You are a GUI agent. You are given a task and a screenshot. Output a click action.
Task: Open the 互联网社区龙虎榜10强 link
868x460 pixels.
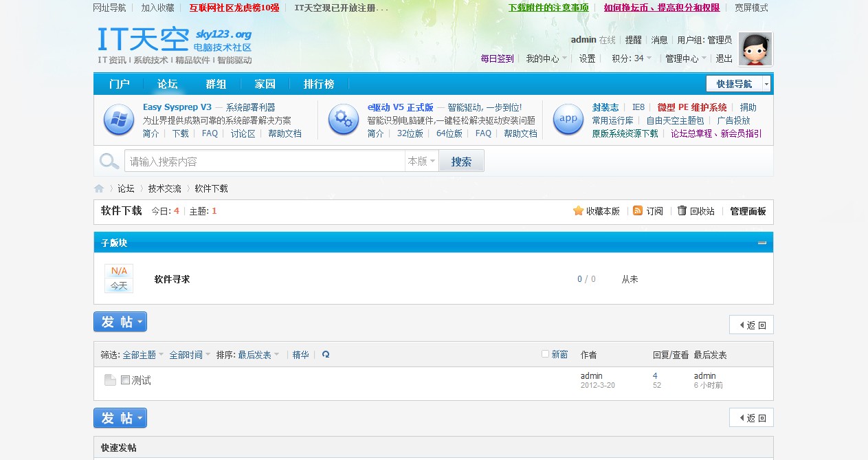(x=234, y=8)
